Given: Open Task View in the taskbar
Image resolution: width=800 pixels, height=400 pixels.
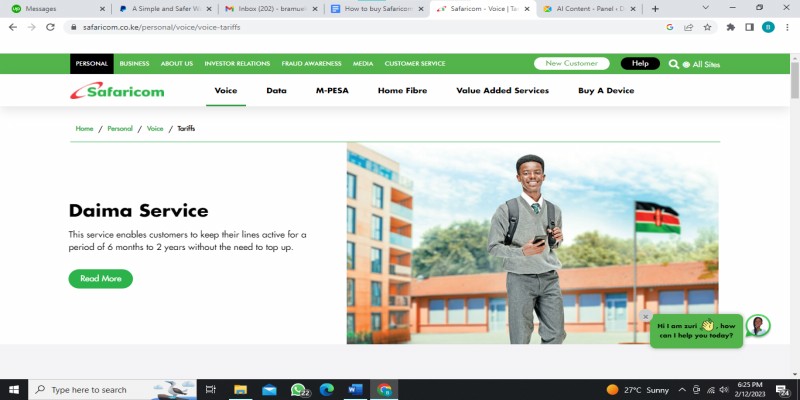Looking at the screenshot, I should click(x=210, y=390).
